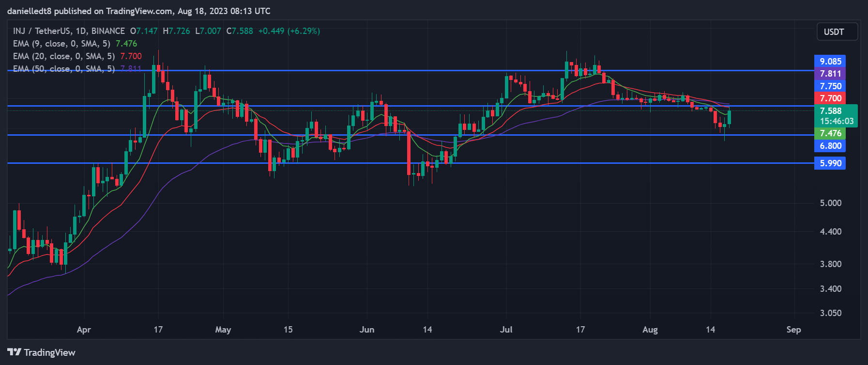Select the EMA 50 indicator legend

[77, 69]
